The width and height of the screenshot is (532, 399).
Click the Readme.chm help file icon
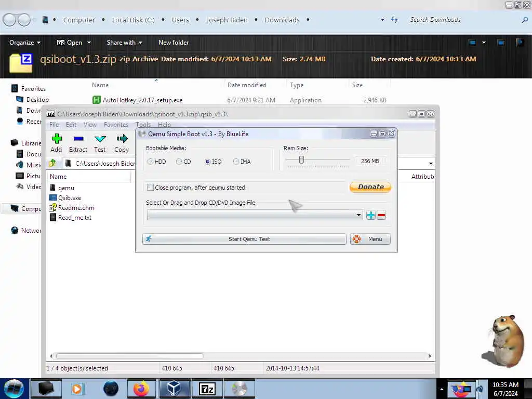point(52,207)
